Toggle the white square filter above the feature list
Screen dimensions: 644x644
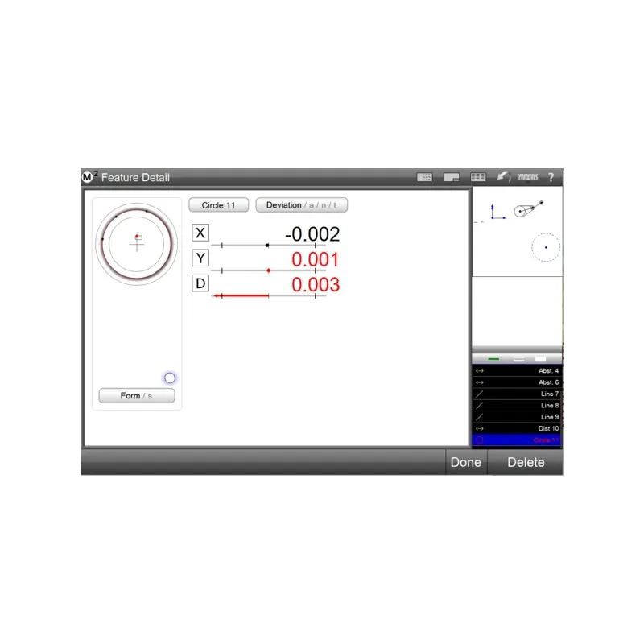pos(539,358)
